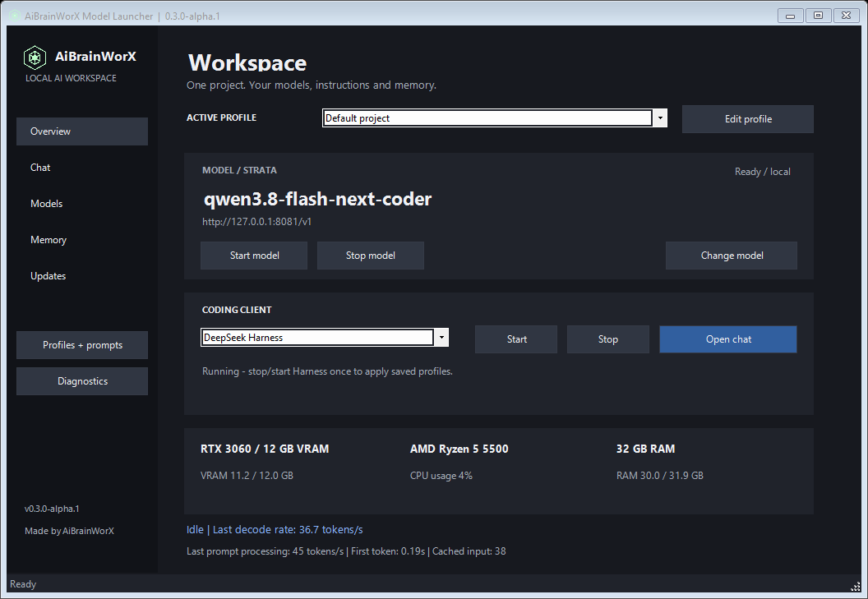Click the ACTIVE PROFILE label
The width and height of the screenshot is (868, 599).
tap(221, 117)
